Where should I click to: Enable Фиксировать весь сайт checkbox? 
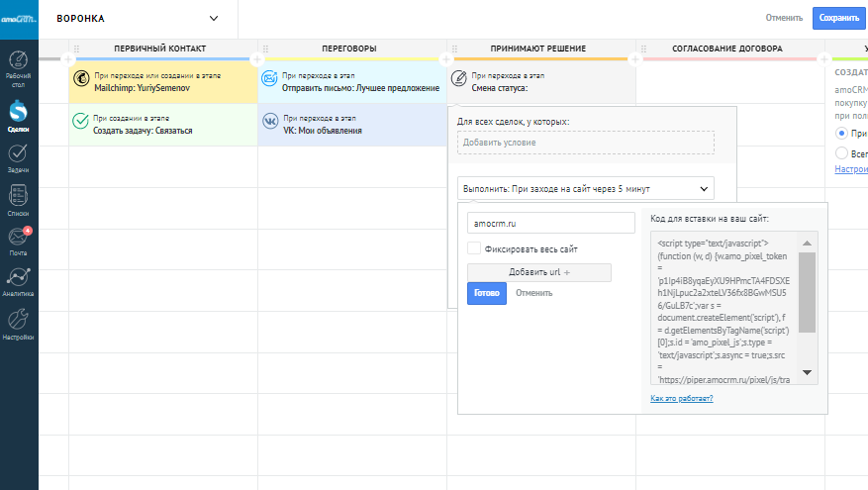474,248
